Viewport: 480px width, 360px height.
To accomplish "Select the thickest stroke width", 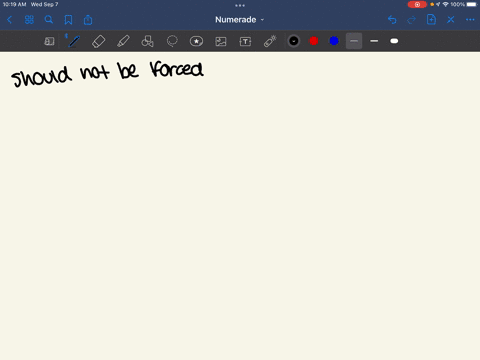I will click(394, 41).
